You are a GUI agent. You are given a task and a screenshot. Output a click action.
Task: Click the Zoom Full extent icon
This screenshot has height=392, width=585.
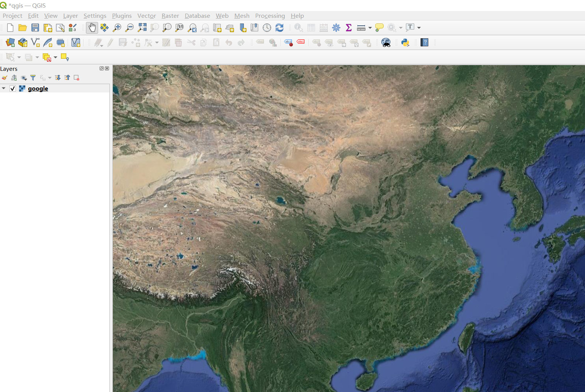142,28
